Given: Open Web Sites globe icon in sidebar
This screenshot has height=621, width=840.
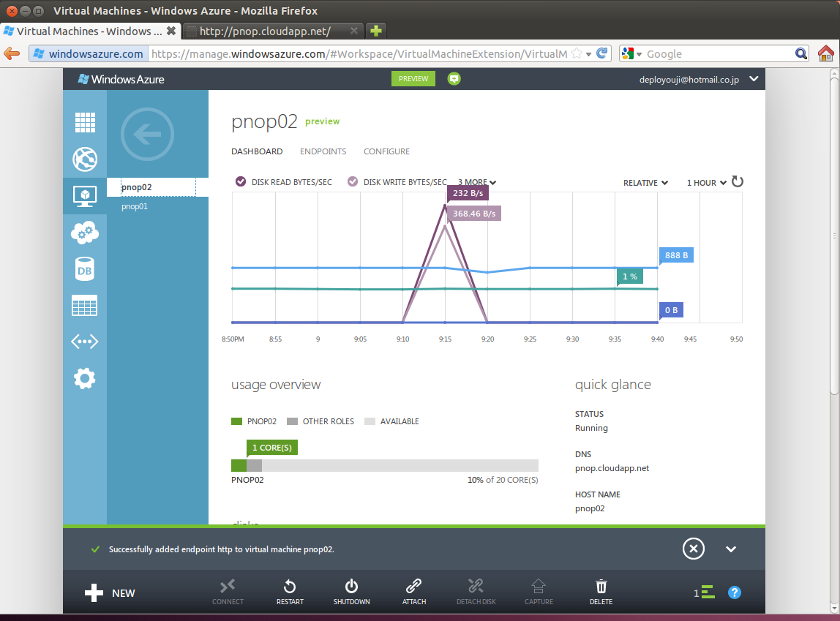Looking at the screenshot, I should coord(85,159).
